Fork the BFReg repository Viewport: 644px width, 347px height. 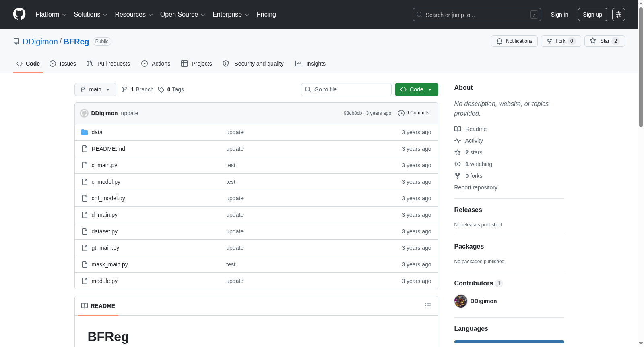pos(561,41)
